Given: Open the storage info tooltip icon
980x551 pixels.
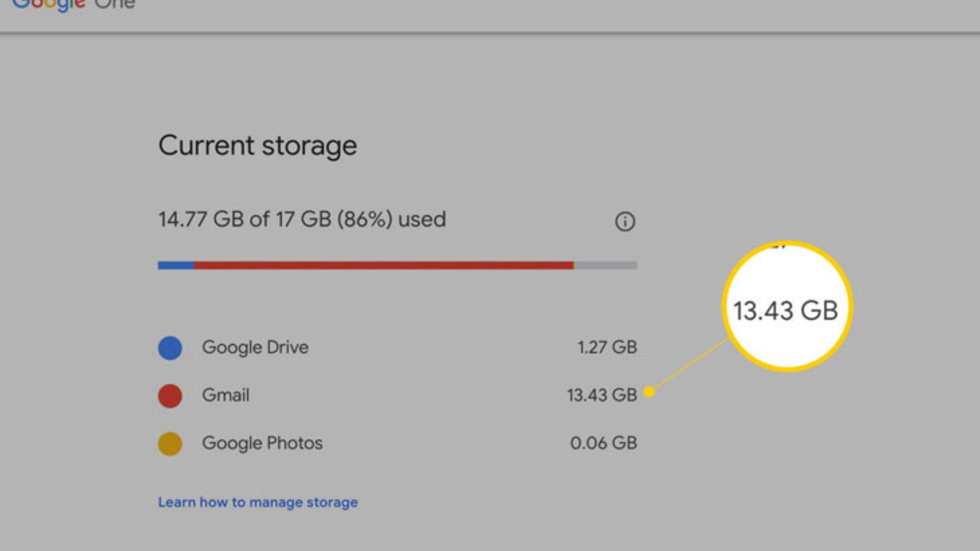Looking at the screenshot, I should (x=625, y=221).
